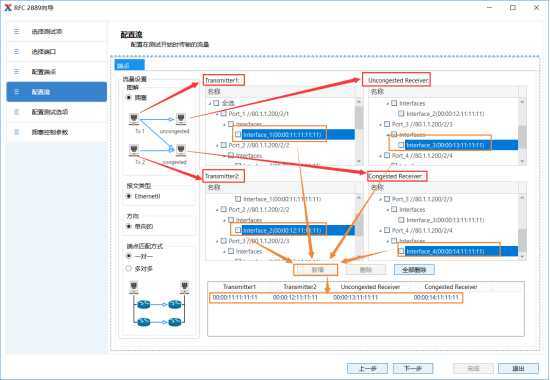This screenshot has width=550, height=380.
Task: Click the uncongested port icon in the diagram
Action: 181,119
